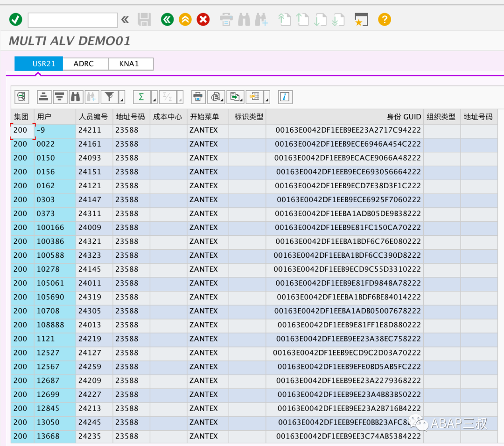Image resolution: width=504 pixels, height=446 pixels.
Task: Open the Total dropdown arrow
Action: (x=154, y=97)
